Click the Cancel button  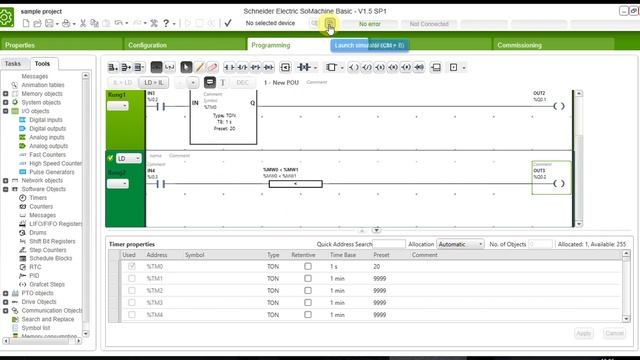(x=614, y=333)
